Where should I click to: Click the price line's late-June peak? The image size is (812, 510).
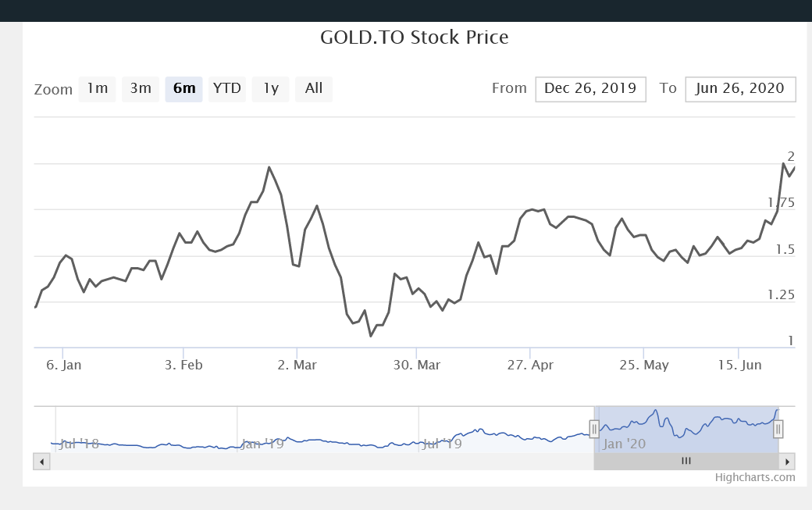[x=783, y=163]
